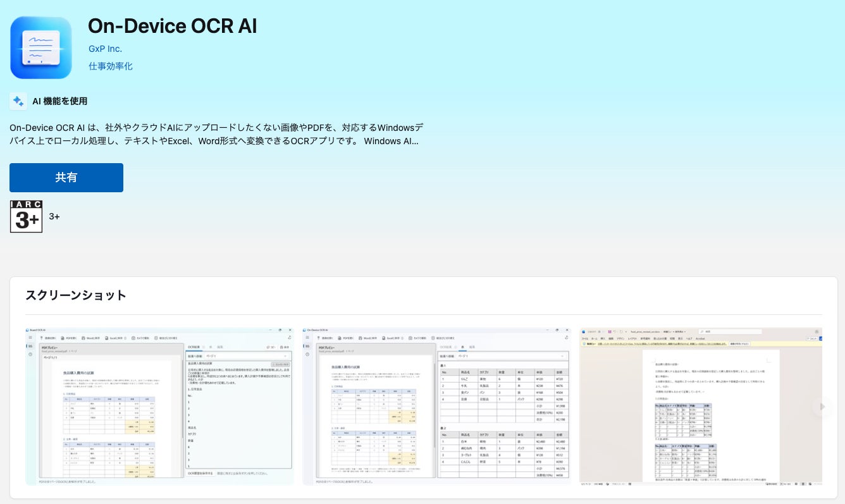Open the second screenshot with table results
The image size is (845, 504).
436,406
